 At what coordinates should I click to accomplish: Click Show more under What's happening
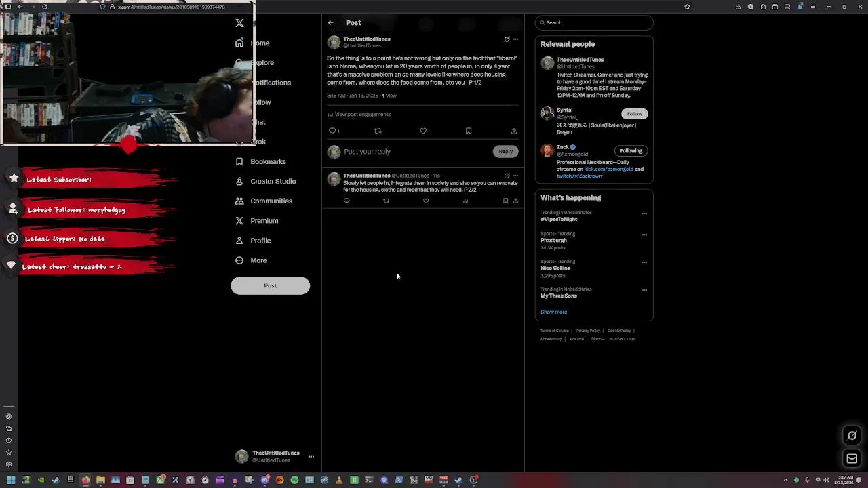(553, 312)
